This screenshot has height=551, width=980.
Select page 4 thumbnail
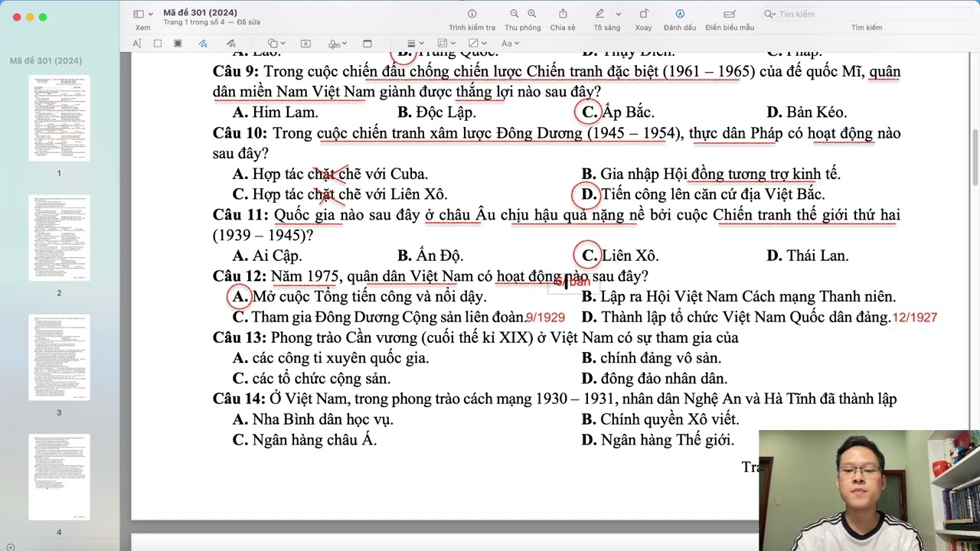point(59,477)
